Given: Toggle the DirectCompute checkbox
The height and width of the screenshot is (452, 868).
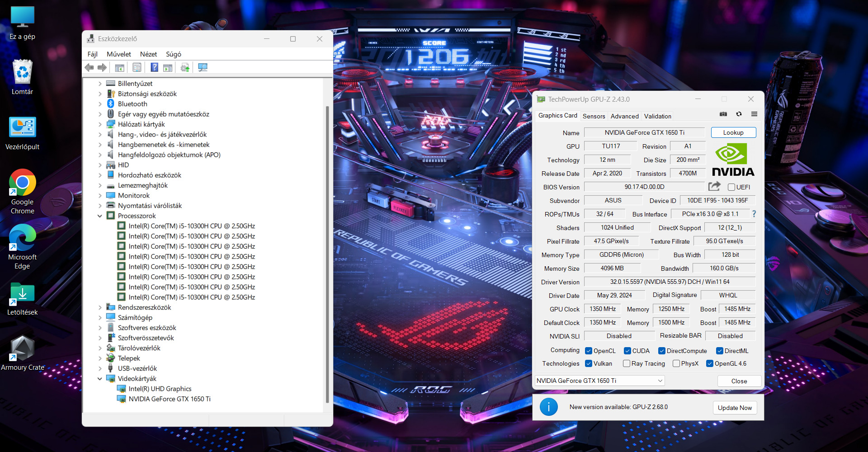Looking at the screenshot, I should coord(662,351).
